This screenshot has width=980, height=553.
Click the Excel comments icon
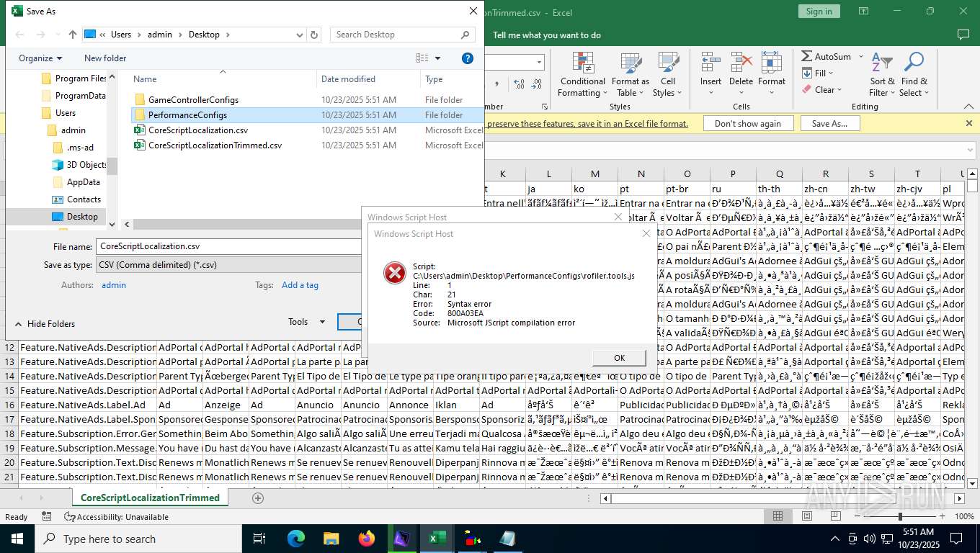tap(963, 35)
